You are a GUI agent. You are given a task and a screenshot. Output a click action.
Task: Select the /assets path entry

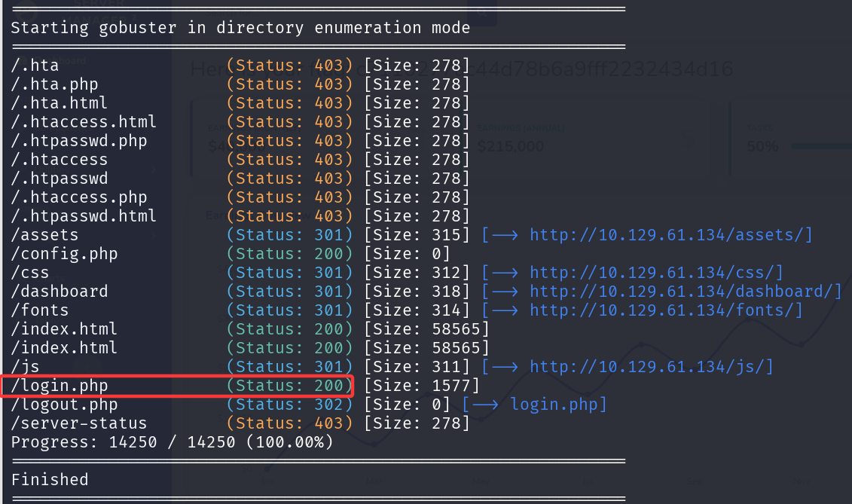click(x=44, y=235)
